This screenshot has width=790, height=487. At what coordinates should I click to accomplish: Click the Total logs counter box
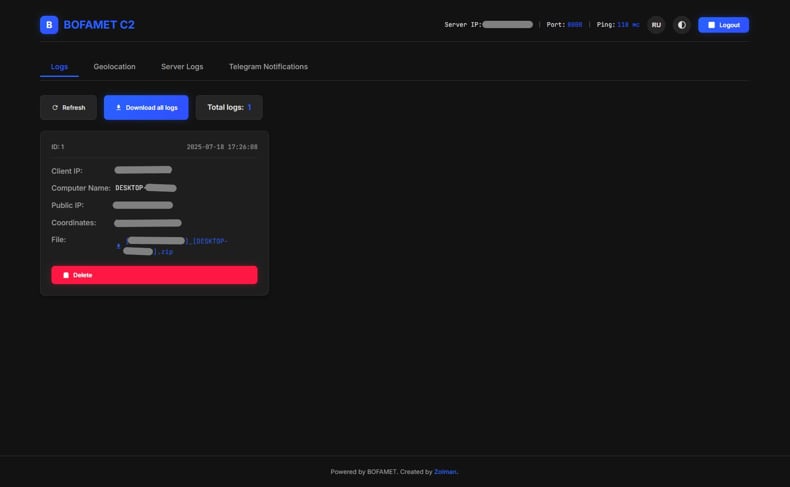(229, 108)
